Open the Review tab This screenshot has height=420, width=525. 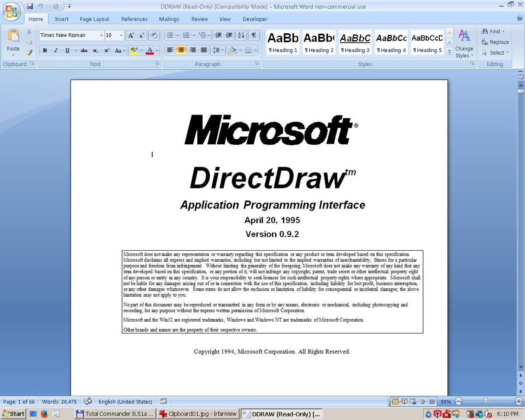click(199, 19)
